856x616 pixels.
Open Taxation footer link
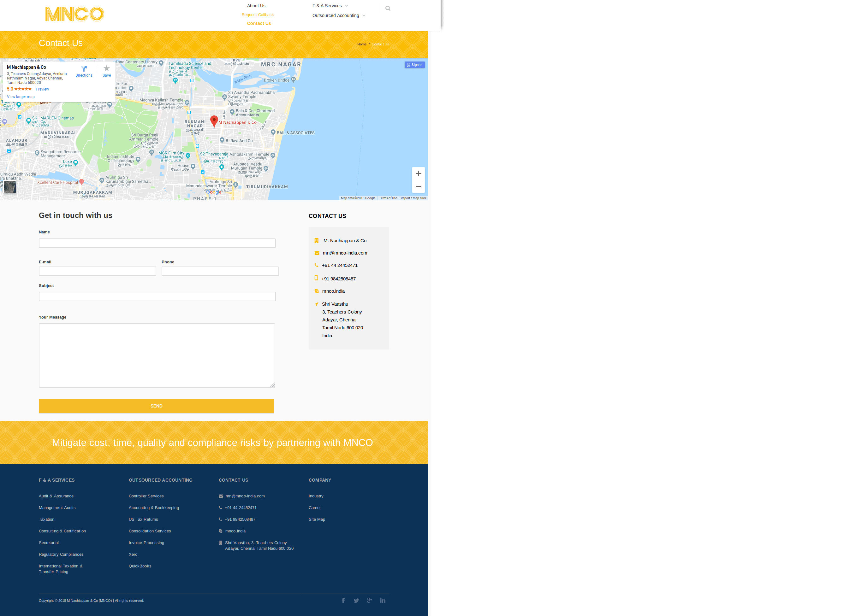[x=47, y=519]
